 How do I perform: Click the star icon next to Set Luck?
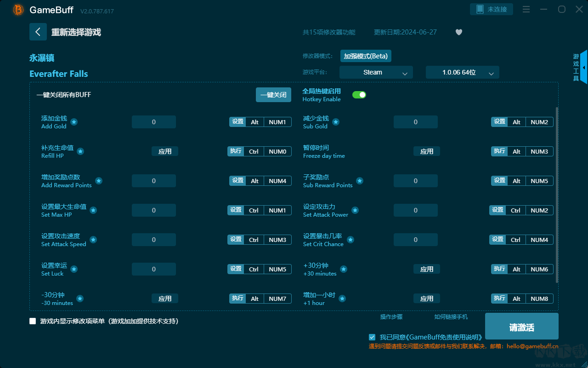tap(74, 269)
